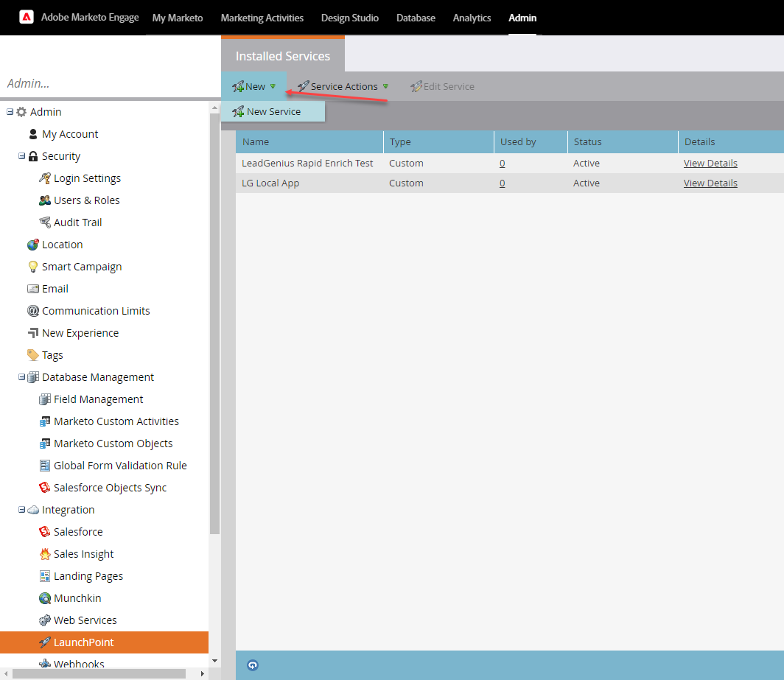784x680 pixels.
Task: Click the Field Management icon
Action: point(45,399)
